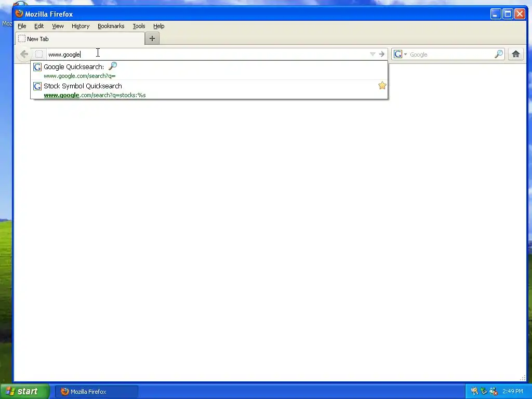Image resolution: width=532 pixels, height=399 pixels.
Task: Open a new tab with plus button
Action: [x=152, y=38]
